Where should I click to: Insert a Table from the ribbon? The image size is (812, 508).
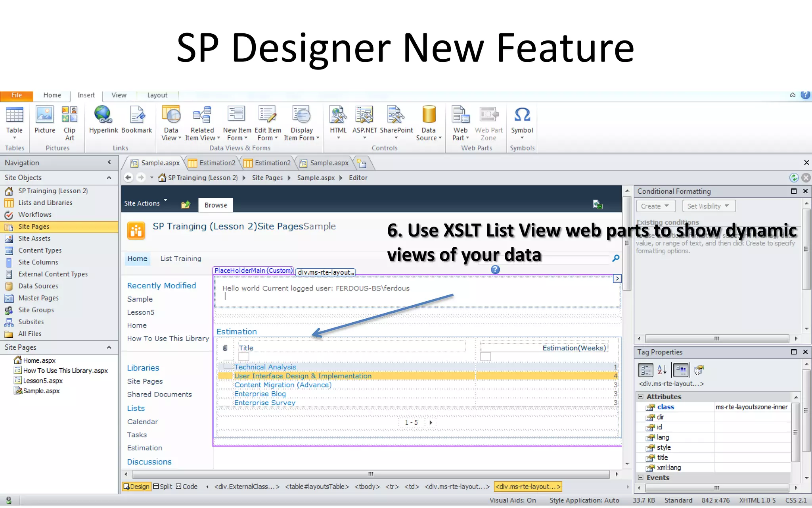pyautogui.click(x=14, y=122)
